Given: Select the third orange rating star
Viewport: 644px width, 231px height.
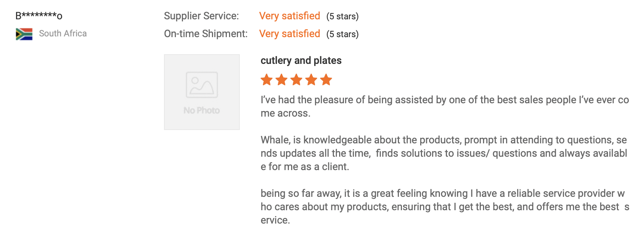Looking at the screenshot, I should [x=296, y=79].
